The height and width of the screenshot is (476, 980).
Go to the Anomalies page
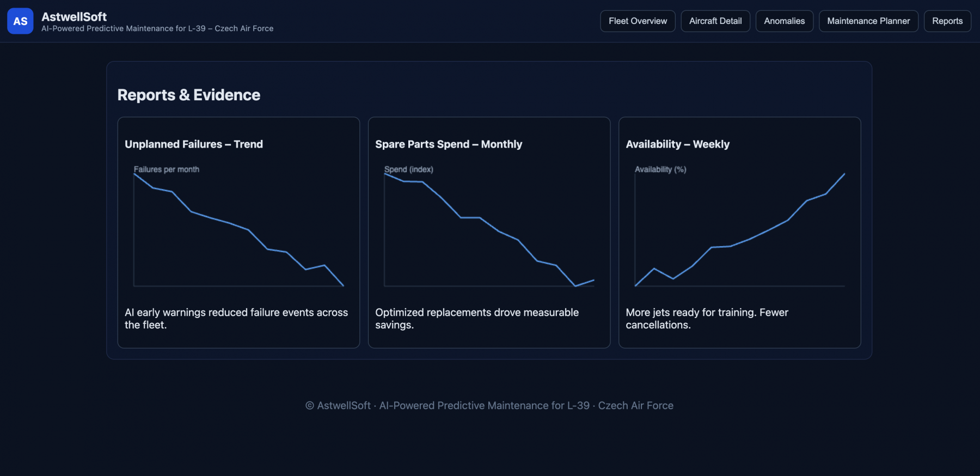click(x=784, y=21)
